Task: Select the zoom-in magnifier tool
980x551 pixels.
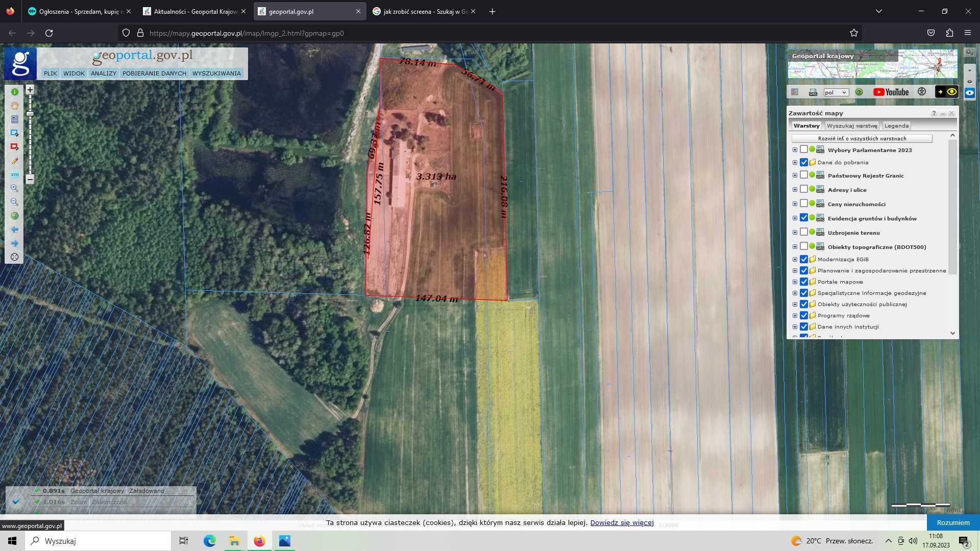Action: tap(15, 188)
